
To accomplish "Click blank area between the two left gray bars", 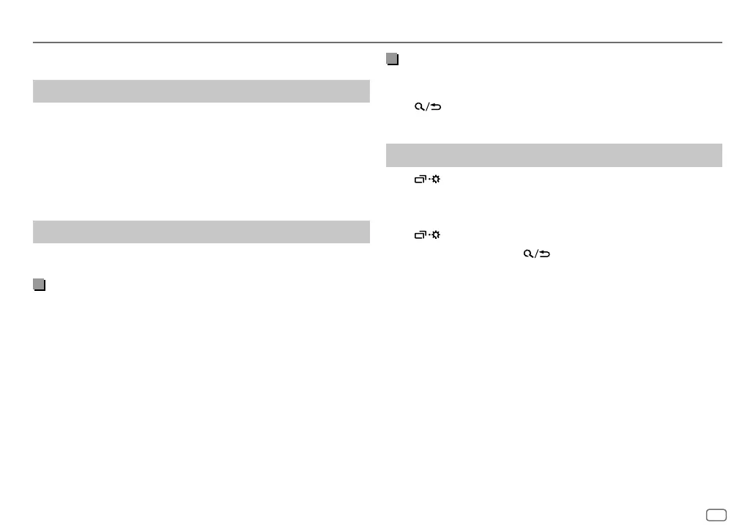I will [x=201, y=161].
